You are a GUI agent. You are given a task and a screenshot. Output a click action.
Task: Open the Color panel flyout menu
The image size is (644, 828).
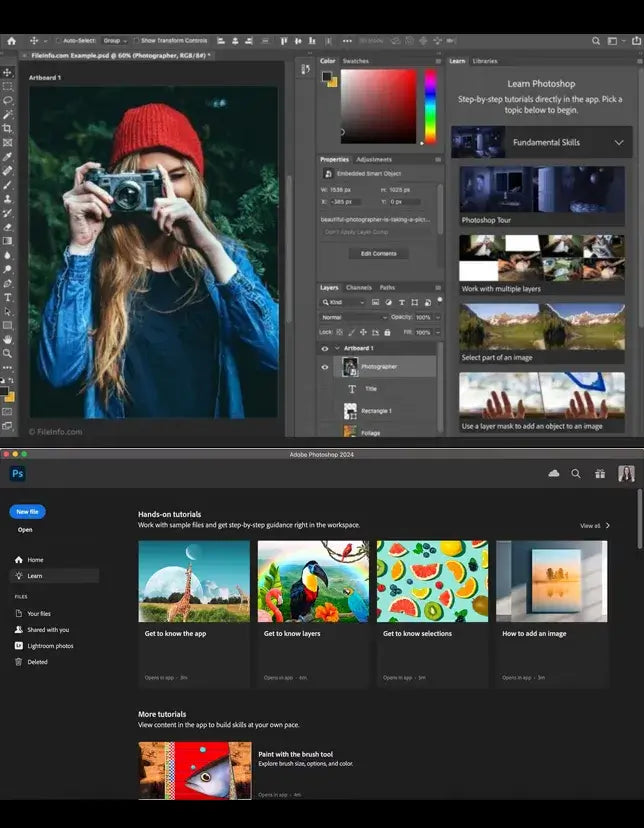(x=438, y=61)
